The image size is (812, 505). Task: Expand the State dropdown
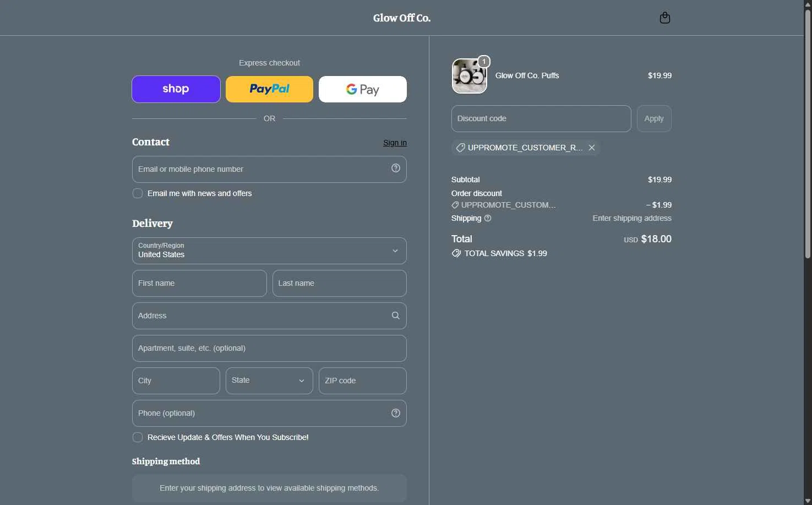269,381
